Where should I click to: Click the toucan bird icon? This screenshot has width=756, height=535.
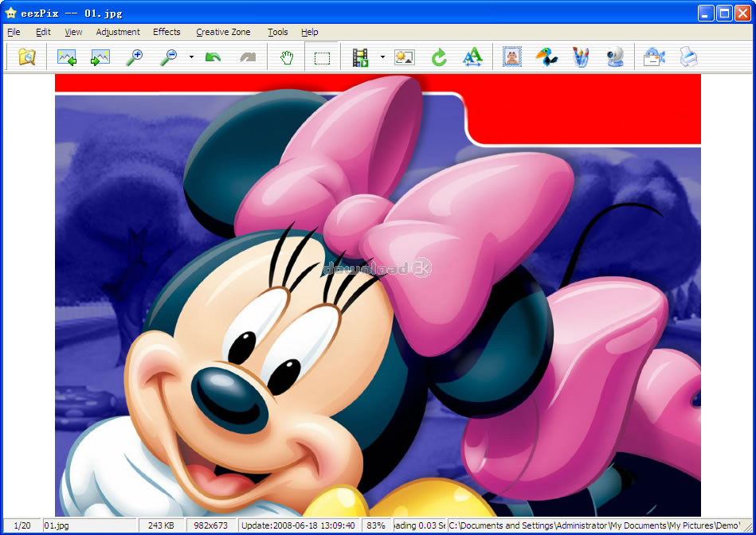tap(546, 57)
